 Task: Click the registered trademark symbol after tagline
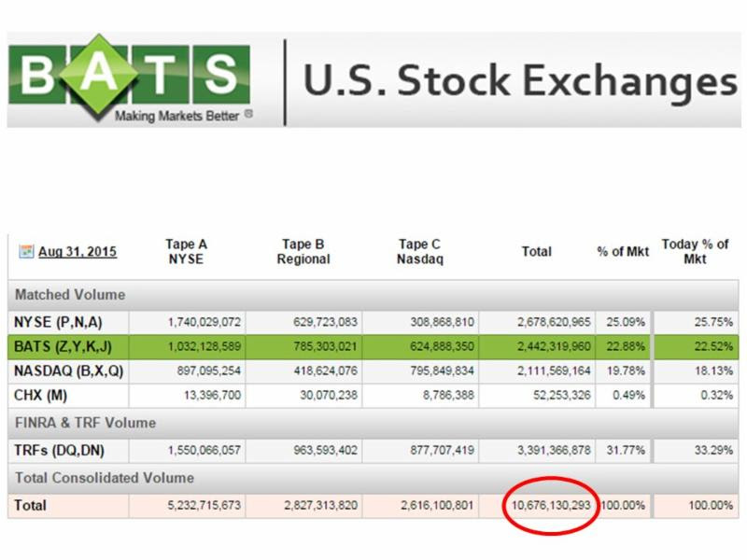248,113
